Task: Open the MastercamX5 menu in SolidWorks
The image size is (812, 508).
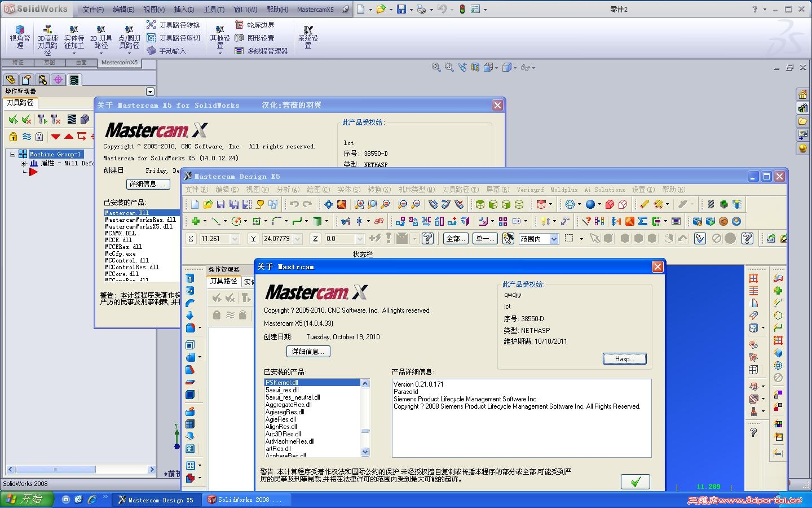Action: (315, 10)
